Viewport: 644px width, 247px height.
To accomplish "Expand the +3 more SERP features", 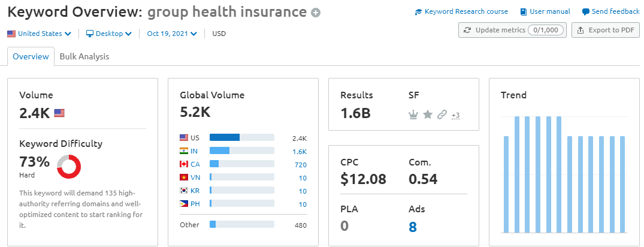I will (x=455, y=115).
